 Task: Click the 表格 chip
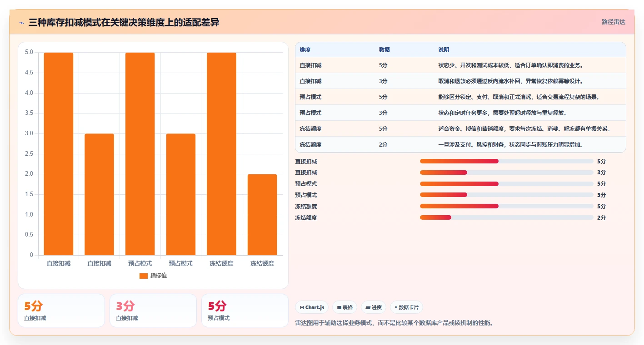(345, 307)
